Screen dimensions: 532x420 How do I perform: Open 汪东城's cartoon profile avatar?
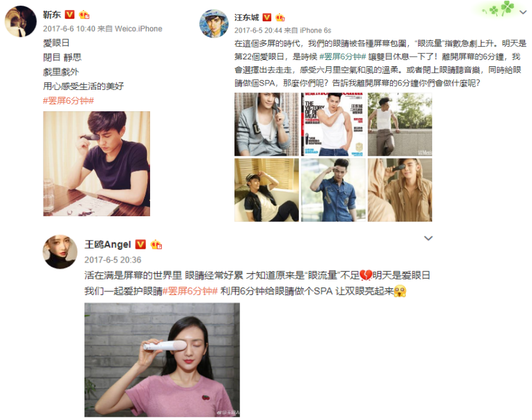214,23
